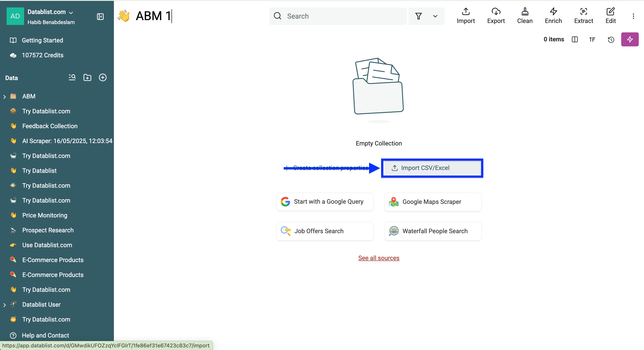Click the Import CSV/Excel button
This screenshot has width=644, height=350.
[x=432, y=168]
